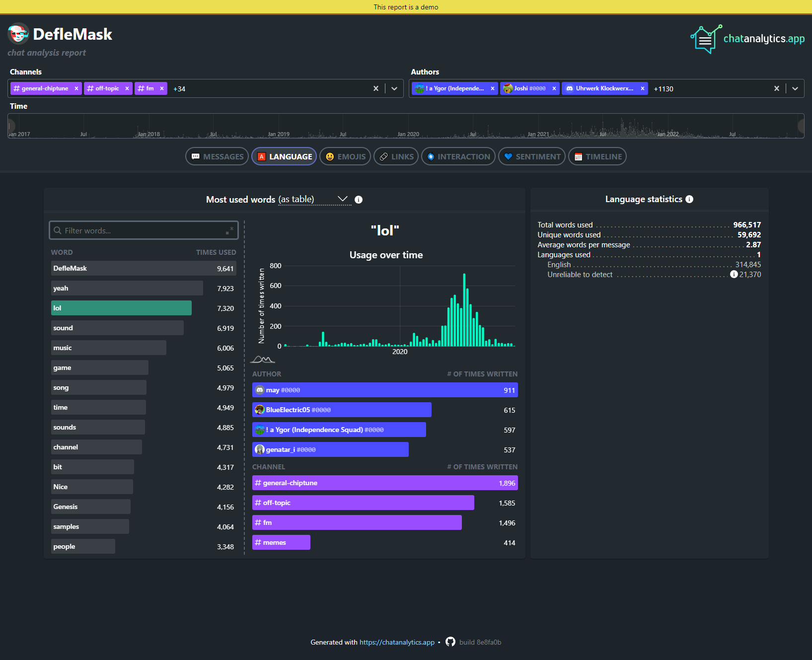
Task: Select the word "yeah" to view its usage
Action: point(127,288)
